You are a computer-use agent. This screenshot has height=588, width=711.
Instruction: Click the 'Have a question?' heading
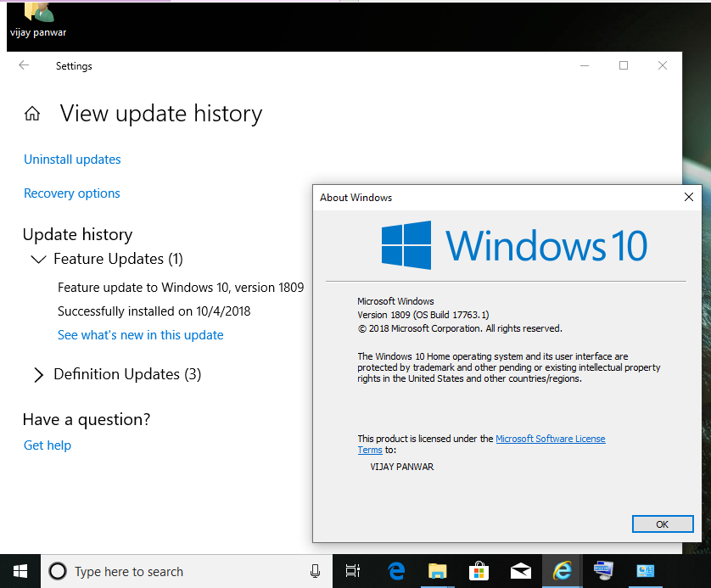87,419
